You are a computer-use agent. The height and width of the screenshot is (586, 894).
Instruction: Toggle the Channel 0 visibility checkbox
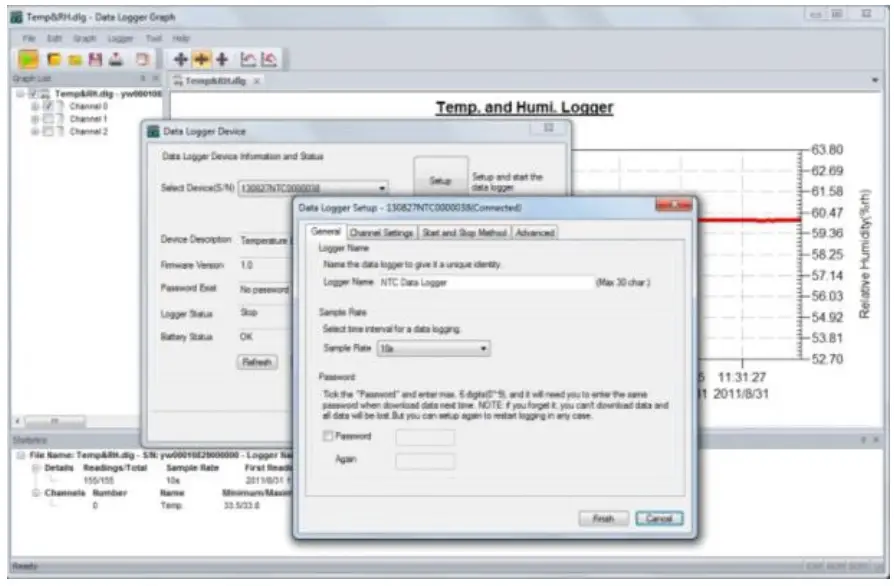pos(47,107)
